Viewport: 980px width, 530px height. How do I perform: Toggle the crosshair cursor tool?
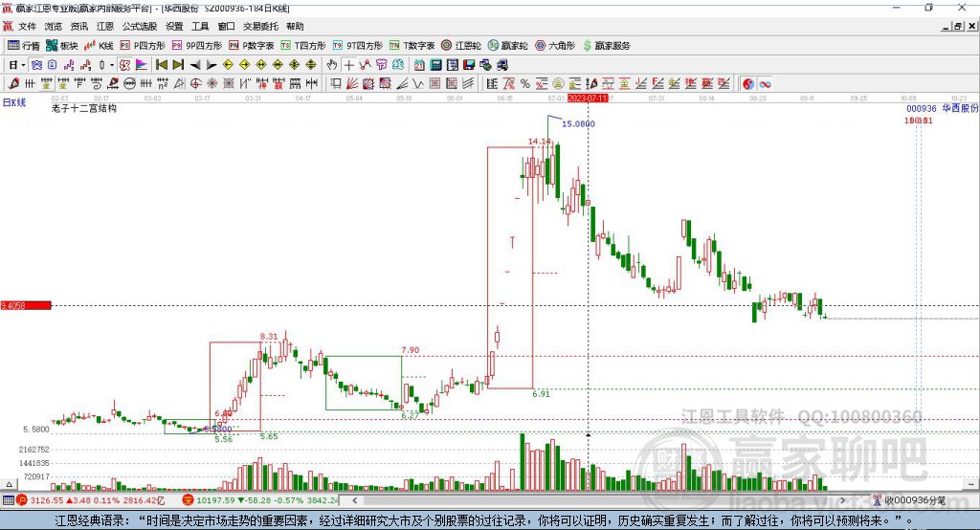(x=348, y=65)
